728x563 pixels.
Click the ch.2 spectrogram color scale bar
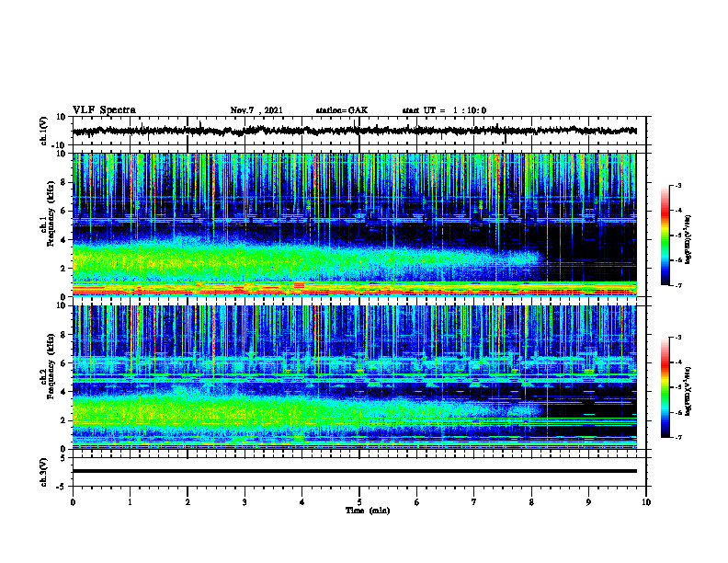pyautogui.click(x=665, y=387)
